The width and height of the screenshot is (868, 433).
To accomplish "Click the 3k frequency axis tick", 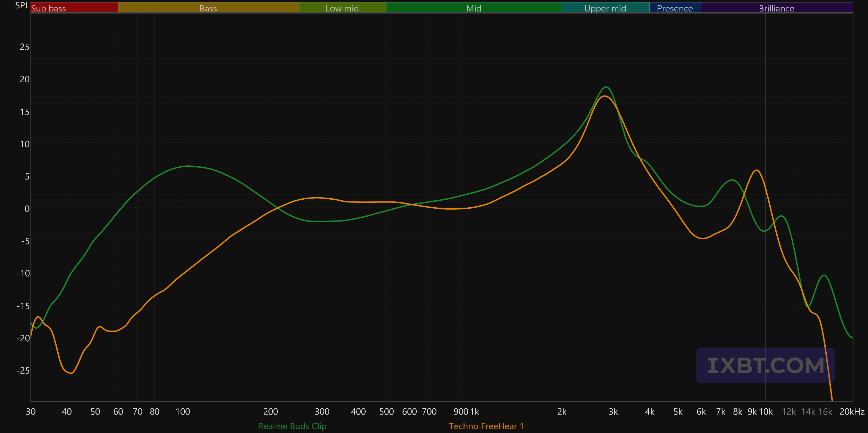I will point(613,412).
